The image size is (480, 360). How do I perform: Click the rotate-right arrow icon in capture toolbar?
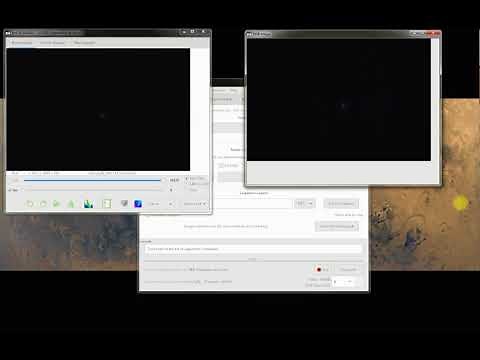point(43,204)
